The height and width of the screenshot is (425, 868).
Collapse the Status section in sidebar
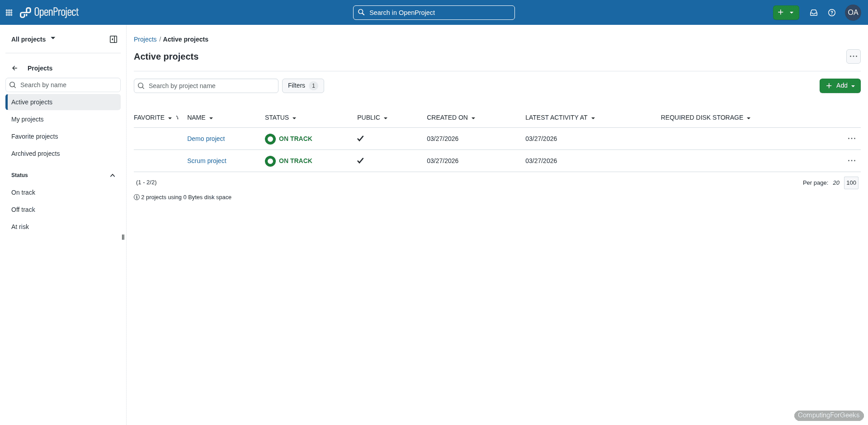pyautogui.click(x=112, y=175)
